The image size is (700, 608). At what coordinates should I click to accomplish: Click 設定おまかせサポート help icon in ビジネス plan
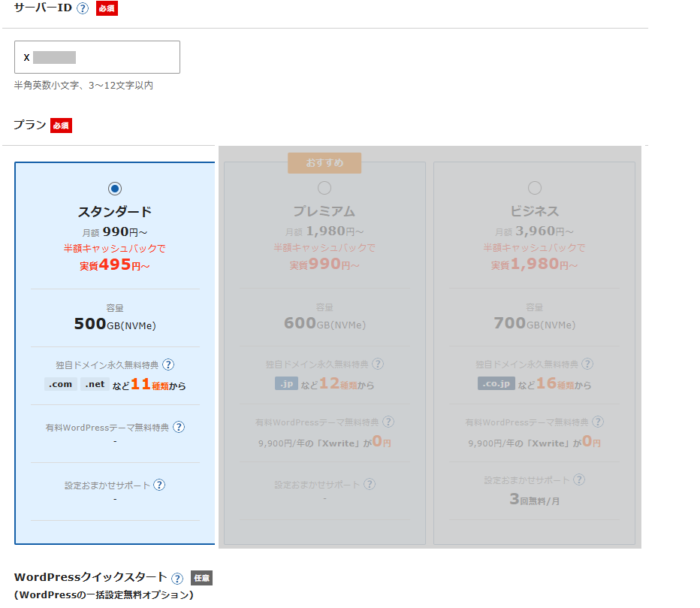tap(578, 479)
